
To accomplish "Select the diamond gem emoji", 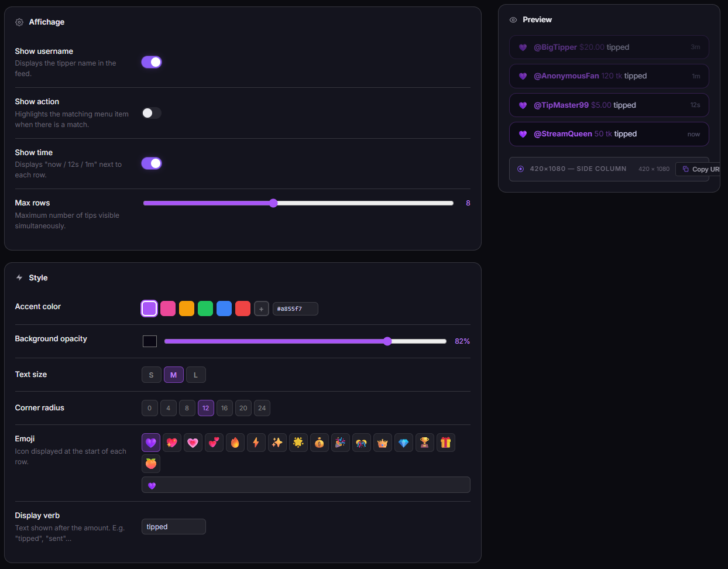I will point(404,443).
